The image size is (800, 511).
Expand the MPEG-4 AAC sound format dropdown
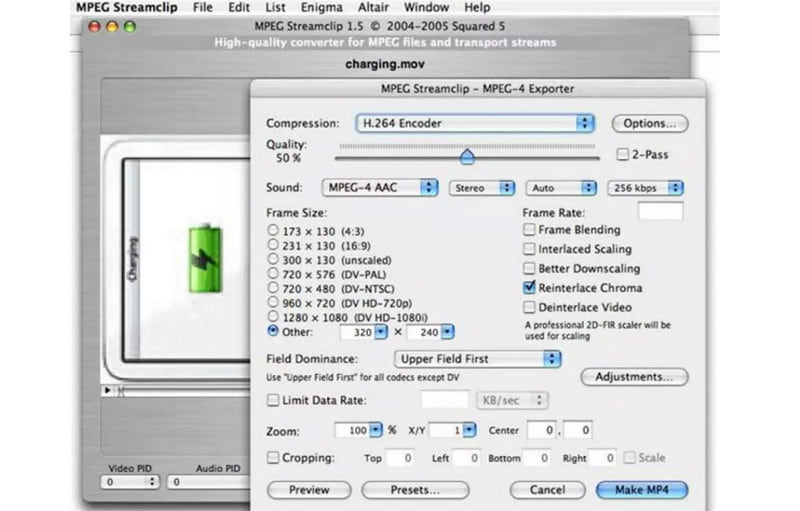click(x=380, y=187)
